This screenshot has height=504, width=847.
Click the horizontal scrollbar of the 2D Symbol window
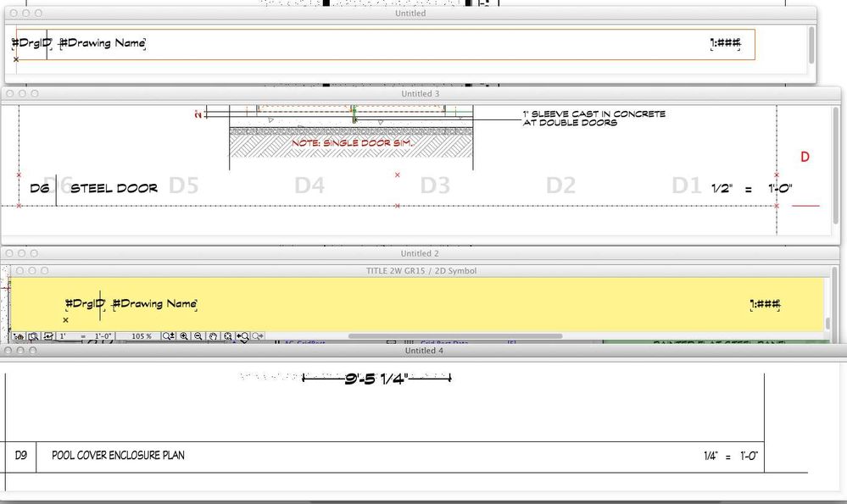click(x=454, y=335)
